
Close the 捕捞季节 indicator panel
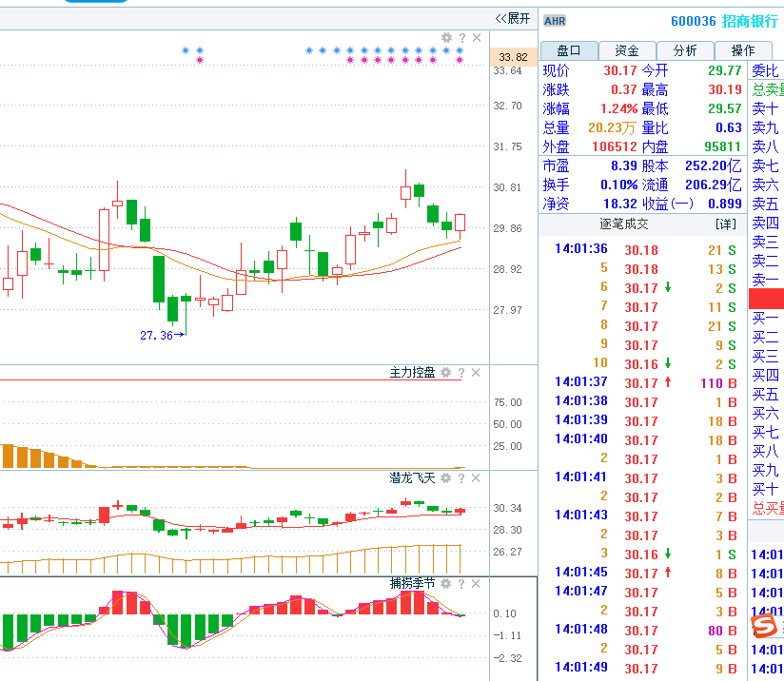(476, 583)
